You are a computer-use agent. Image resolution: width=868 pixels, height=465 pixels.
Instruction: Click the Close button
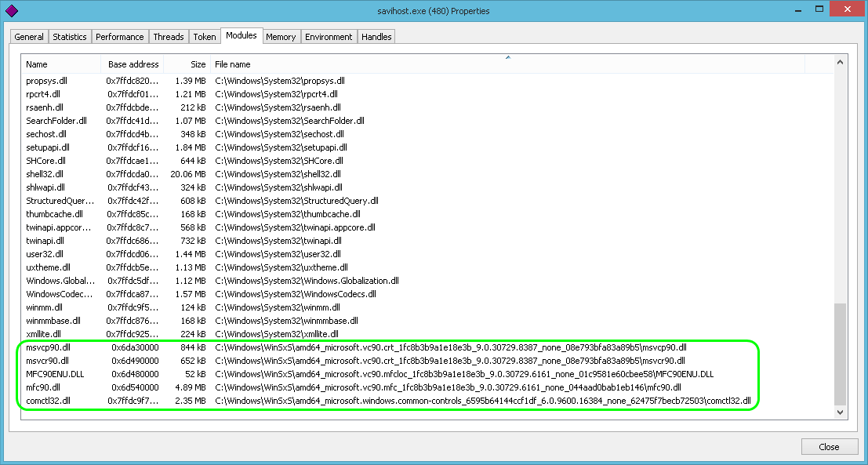click(x=829, y=447)
